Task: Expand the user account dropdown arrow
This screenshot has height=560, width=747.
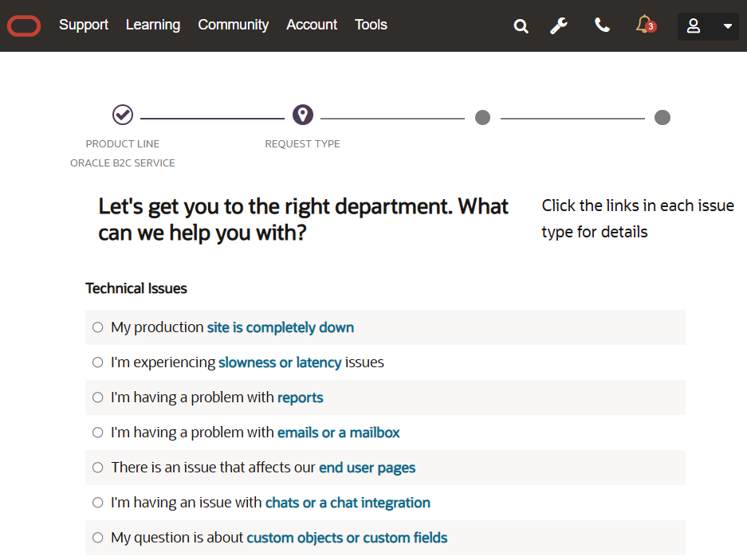Action: tap(727, 26)
